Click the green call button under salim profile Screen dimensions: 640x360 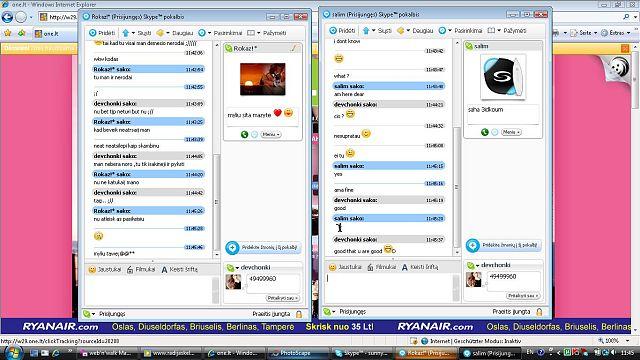tap(484, 132)
